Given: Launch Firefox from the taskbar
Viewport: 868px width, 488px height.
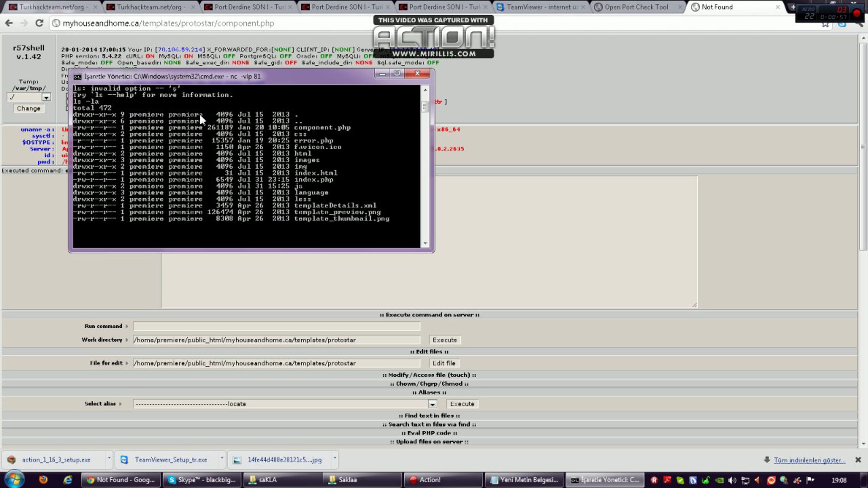Looking at the screenshot, I should [43, 480].
